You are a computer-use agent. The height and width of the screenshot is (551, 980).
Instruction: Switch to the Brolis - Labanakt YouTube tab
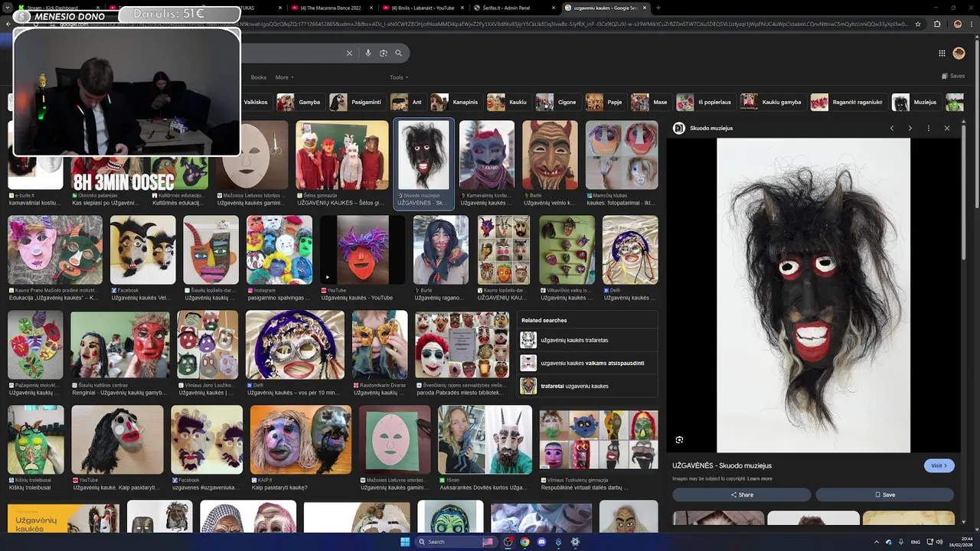coord(422,8)
